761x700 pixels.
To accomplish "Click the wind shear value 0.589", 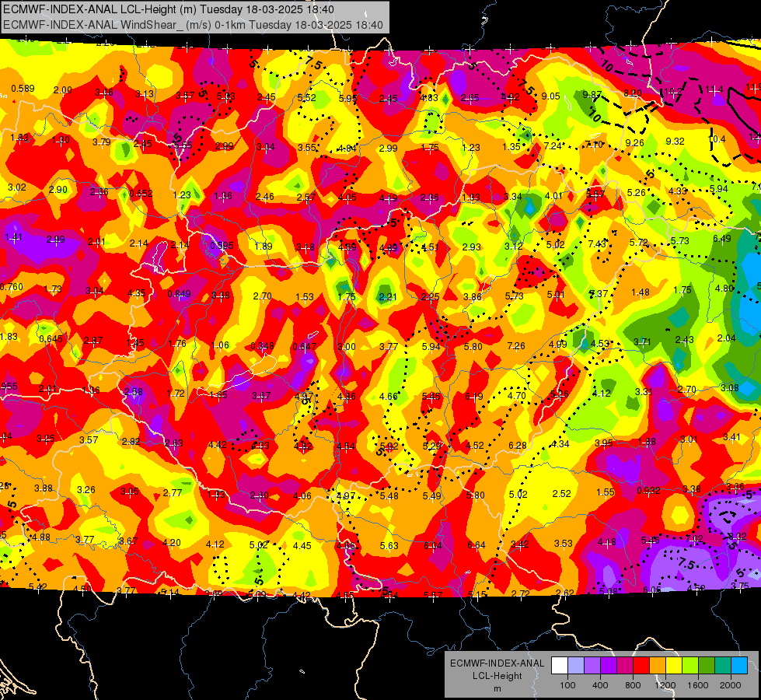I will point(23,89).
